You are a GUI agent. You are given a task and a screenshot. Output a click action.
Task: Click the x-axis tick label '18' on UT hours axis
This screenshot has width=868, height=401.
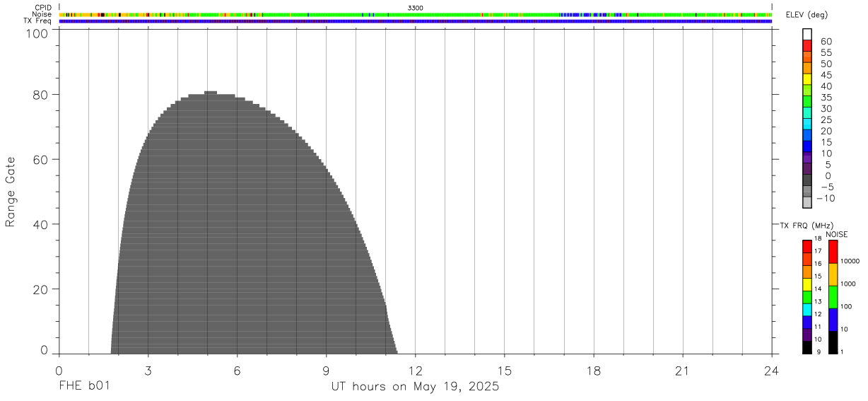click(x=594, y=371)
